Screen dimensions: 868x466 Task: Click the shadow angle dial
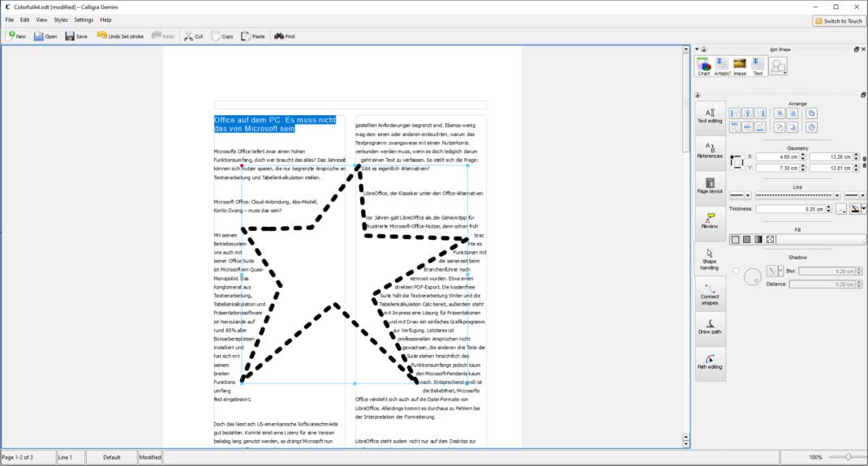coord(752,276)
